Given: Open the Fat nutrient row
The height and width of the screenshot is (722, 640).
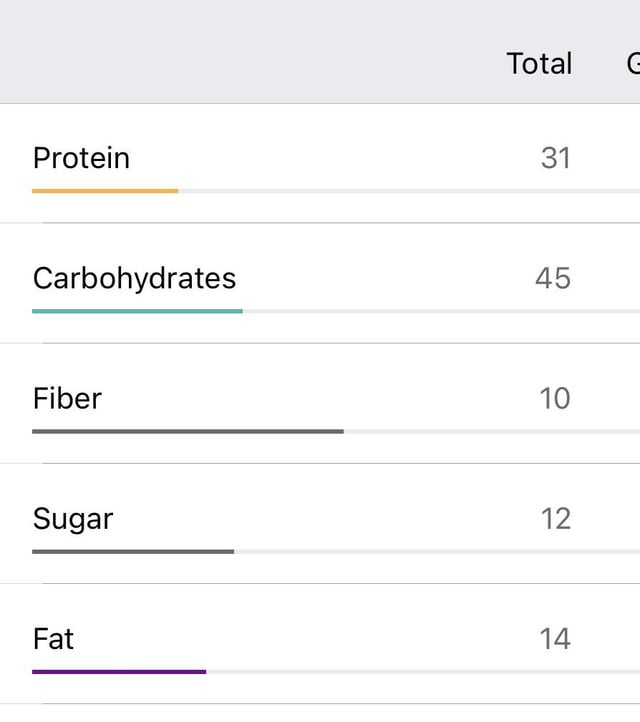Looking at the screenshot, I should pos(320,643).
